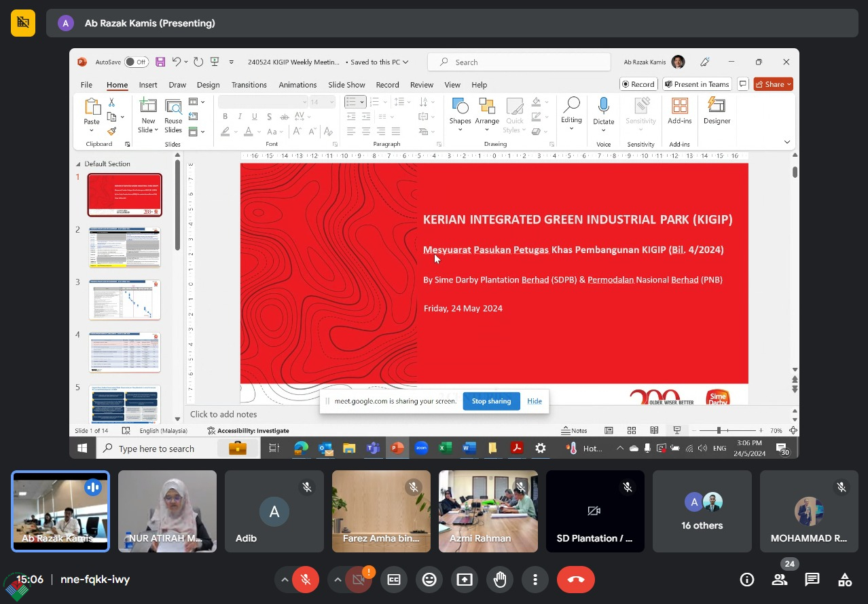Image resolution: width=868 pixels, height=604 pixels.
Task: Click the Dictate microphone icon
Action: (603, 106)
